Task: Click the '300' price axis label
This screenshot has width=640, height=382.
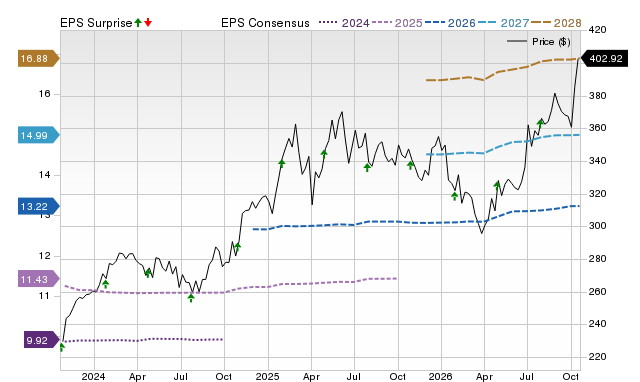Action: coord(597,226)
